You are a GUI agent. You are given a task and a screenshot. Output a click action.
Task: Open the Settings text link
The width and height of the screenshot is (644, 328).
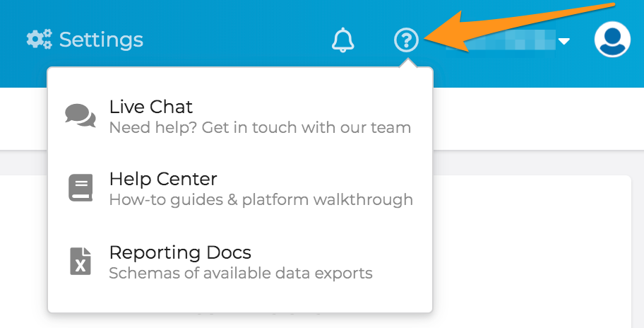tap(101, 40)
